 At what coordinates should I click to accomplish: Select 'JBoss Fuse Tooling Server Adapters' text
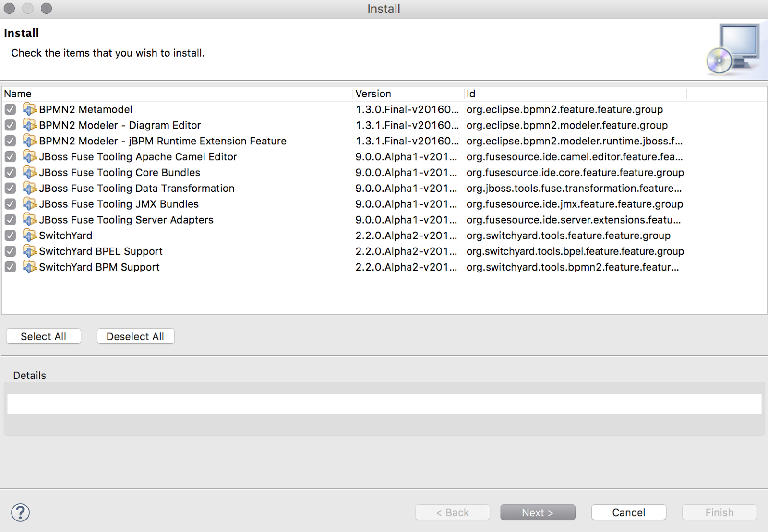coord(126,220)
